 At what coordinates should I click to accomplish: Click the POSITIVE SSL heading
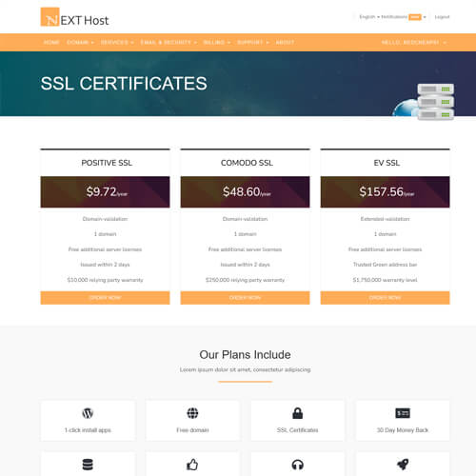click(x=107, y=163)
